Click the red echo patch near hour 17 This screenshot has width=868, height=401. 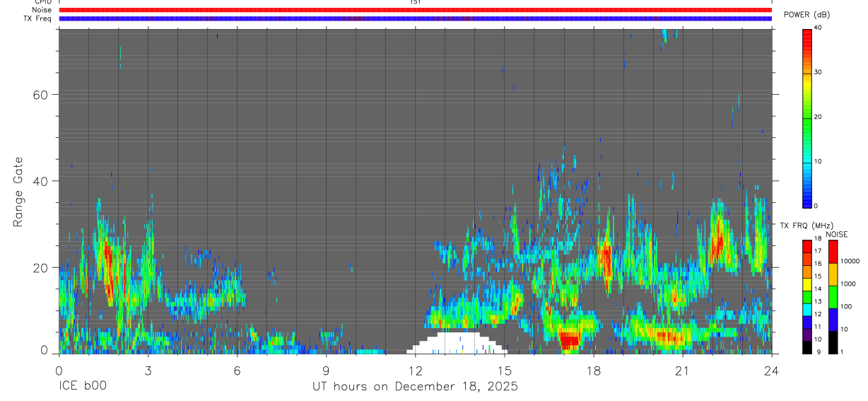569,339
